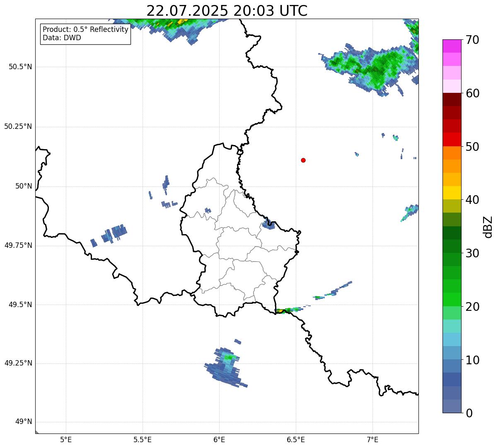The height and width of the screenshot is (448, 498).
Task: Click the dBZ colorbar axis label
Action: (488, 227)
